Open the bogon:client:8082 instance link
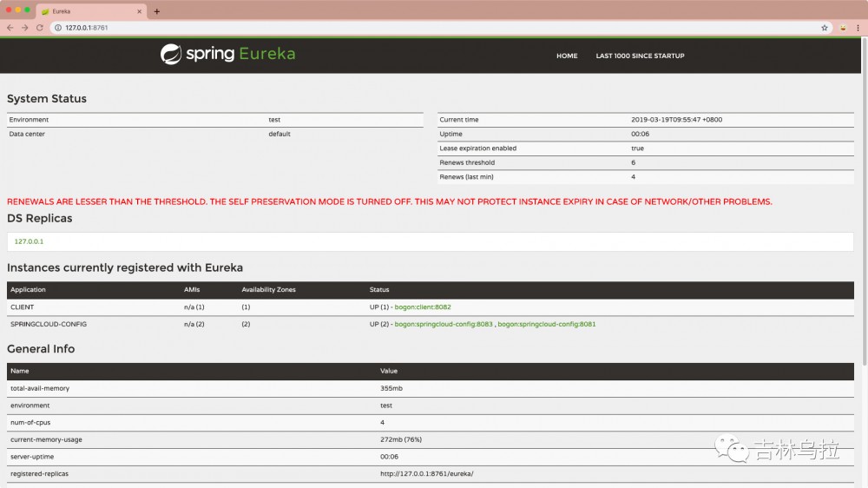Screen dimensions: 868x488 (x=423, y=307)
